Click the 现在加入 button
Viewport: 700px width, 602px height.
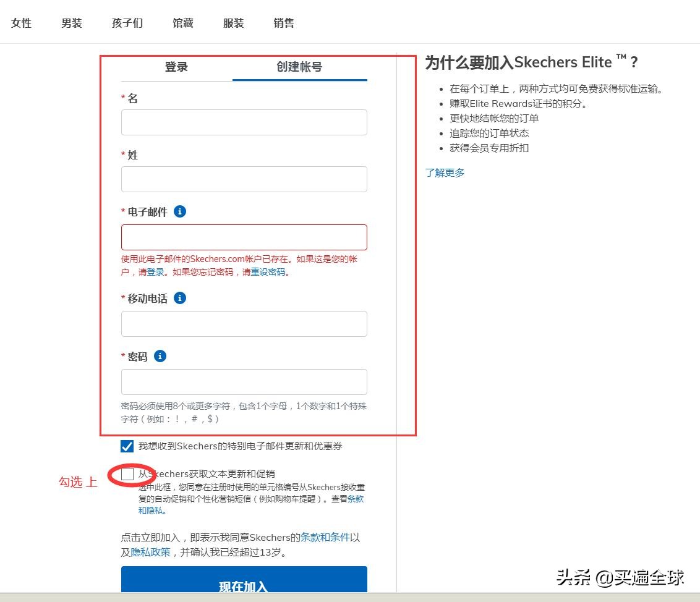point(244,585)
